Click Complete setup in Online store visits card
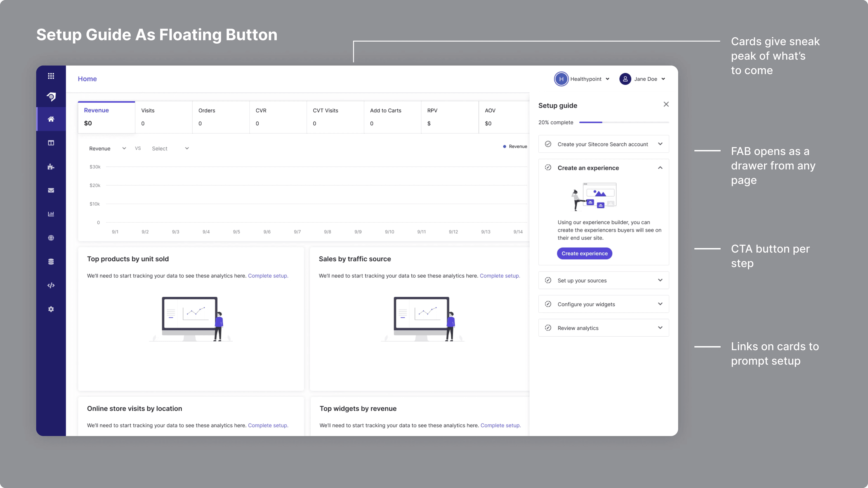This screenshot has height=488, width=868. pyautogui.click(x=268, y=425)
